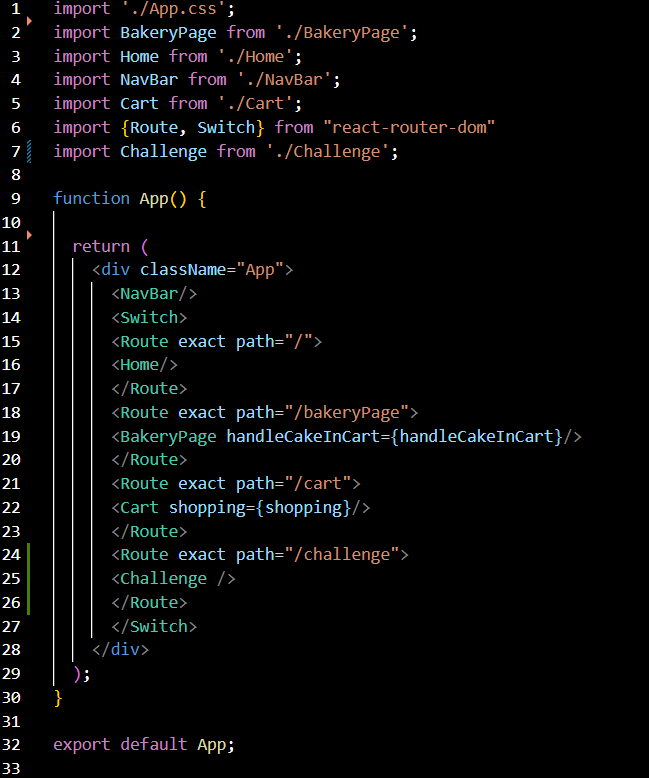The width and height of the screenshot is (649, 778).
Task: Click the </Route> closing tag on line 26
Action: coord(149,603)
